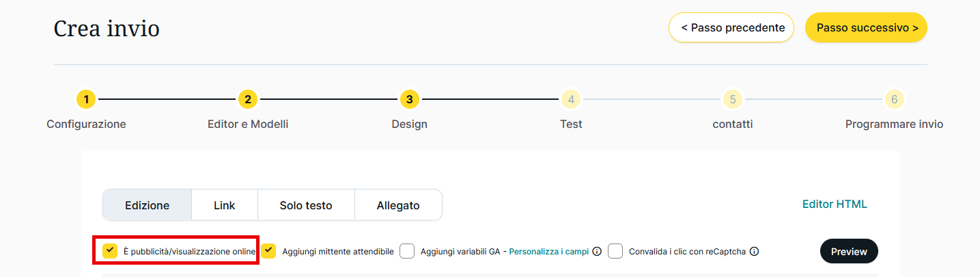The image size is (980, 277).
Task: Go to step 6 Programmare invio
Action: (894, 100)
